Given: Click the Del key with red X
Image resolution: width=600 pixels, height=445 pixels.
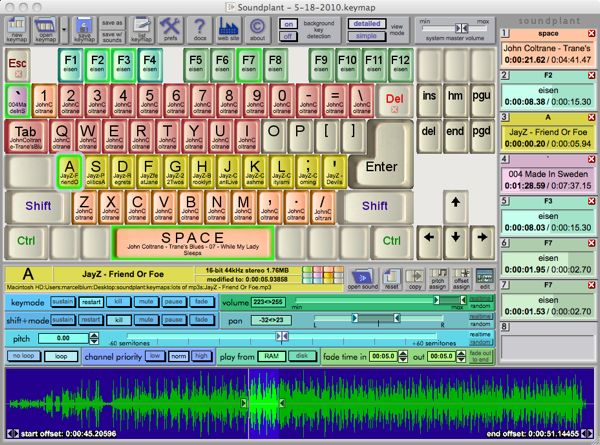Looking at the screenshot, I should (395, 101).
